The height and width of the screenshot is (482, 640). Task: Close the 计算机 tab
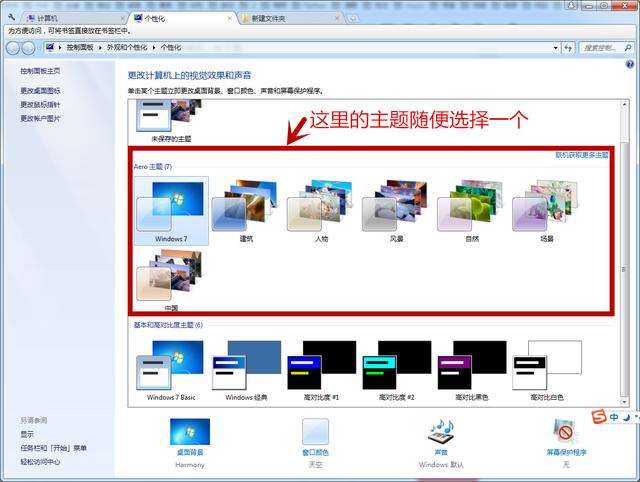(x=122, y=18)
